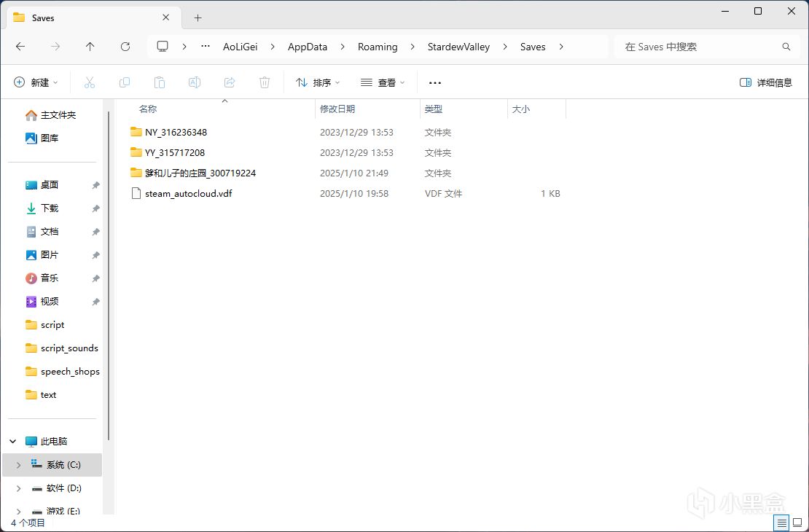Viewport: 809px width, 532px height.
Task: Open chevron after StardewValley in path
Action: pyautogui.click(x=504, y=47)
